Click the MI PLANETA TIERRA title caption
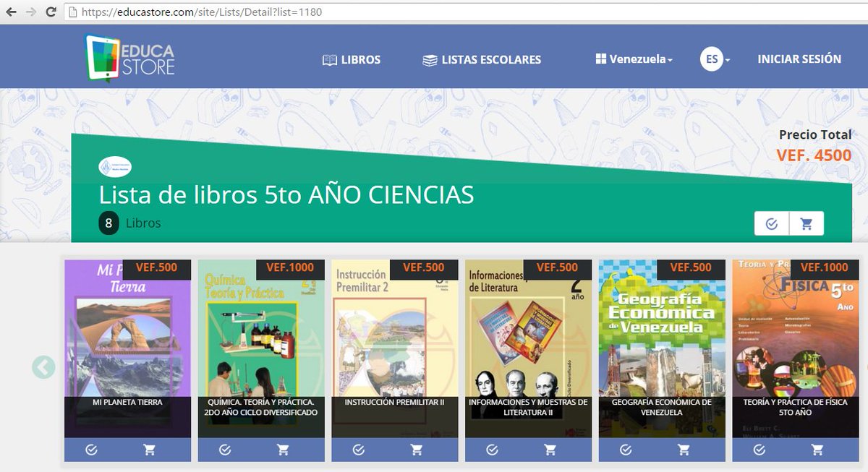The image size is (868, 472). [128, 402]
